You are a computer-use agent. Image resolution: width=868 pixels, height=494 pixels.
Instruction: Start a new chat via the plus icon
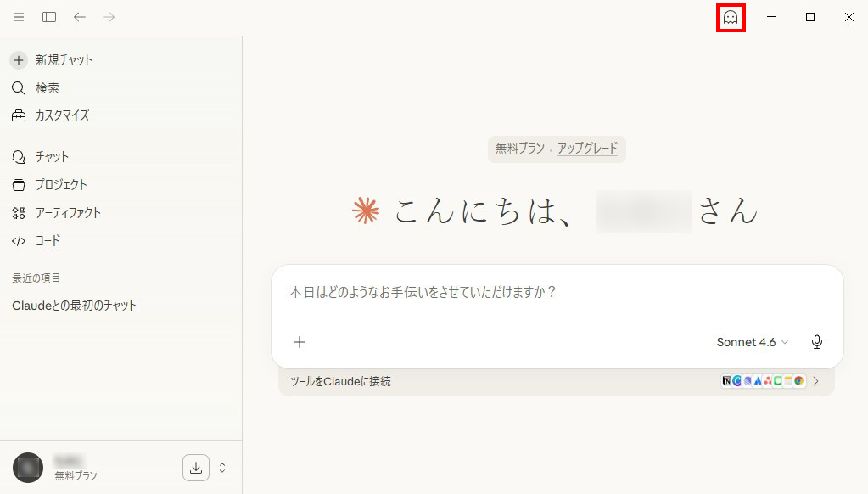(18, 59)
